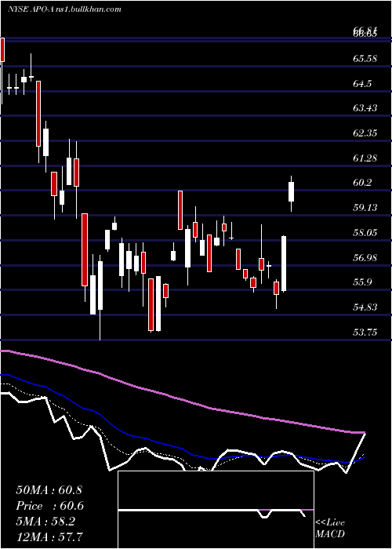Click the 54.83 price axis label
This screenshot has height=549, width=392.
[x=365, y=307]
